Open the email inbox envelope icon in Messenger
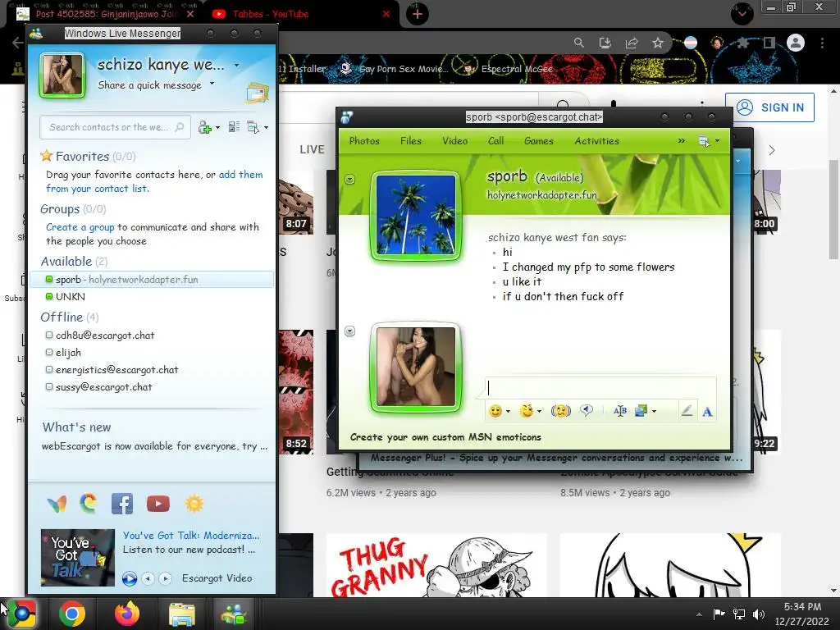 tap(257, 94)
